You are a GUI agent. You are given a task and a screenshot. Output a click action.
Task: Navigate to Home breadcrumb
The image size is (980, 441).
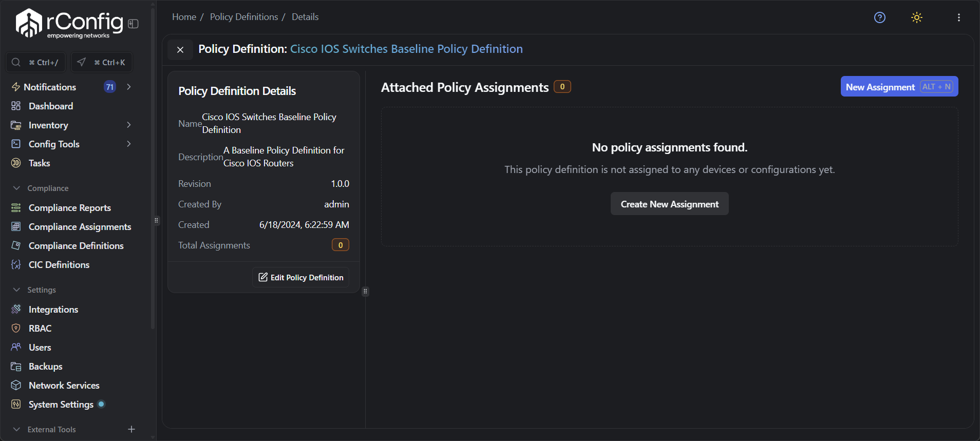(184, 17)
